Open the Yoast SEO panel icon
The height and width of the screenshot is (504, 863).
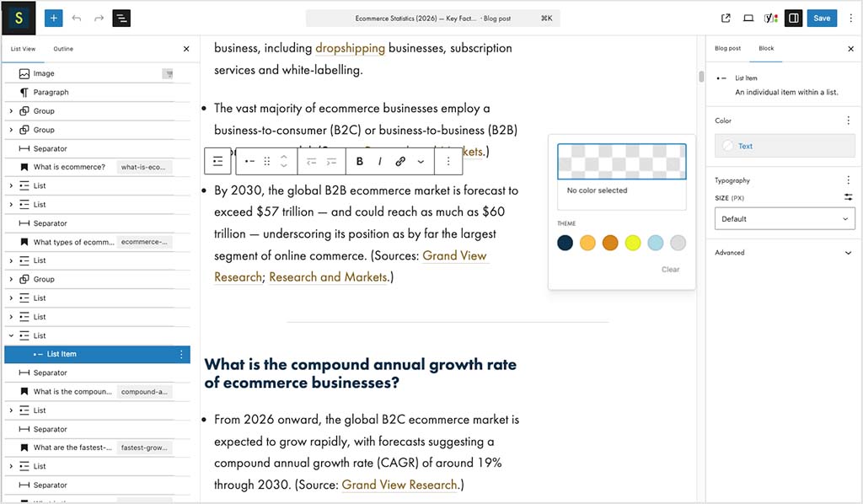tap(770, 18)
